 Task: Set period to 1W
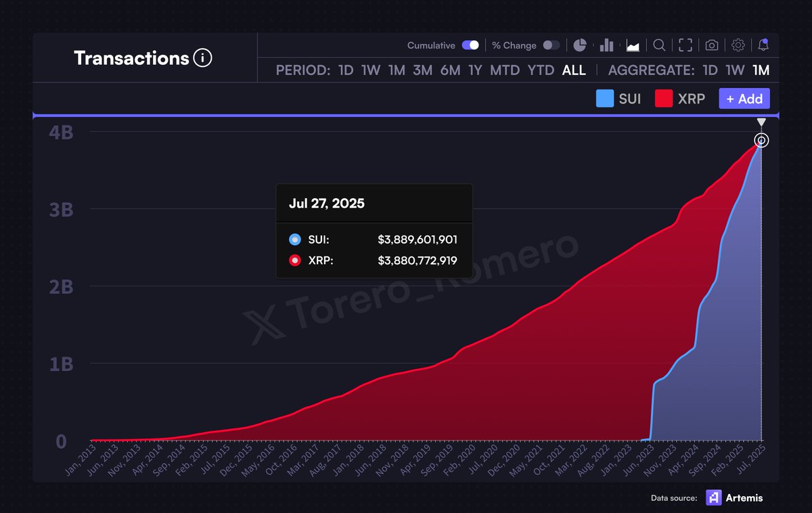371,70
